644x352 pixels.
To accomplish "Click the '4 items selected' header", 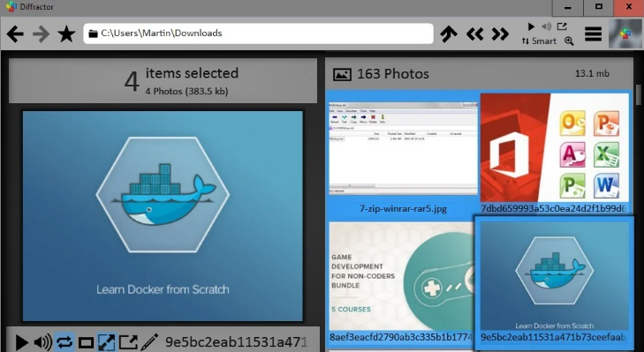I will coord(163,80).
